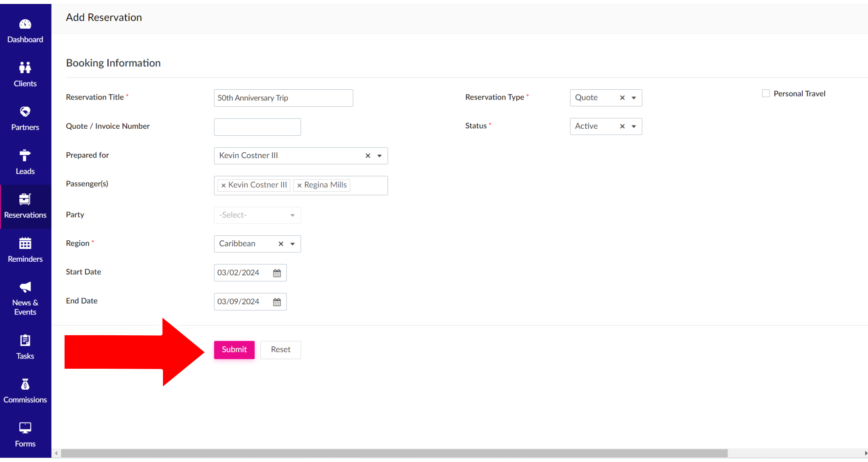The image size is (868, 462).
Task: Click the Reset button
Action: pyautogui.click(x=281, y=349)
